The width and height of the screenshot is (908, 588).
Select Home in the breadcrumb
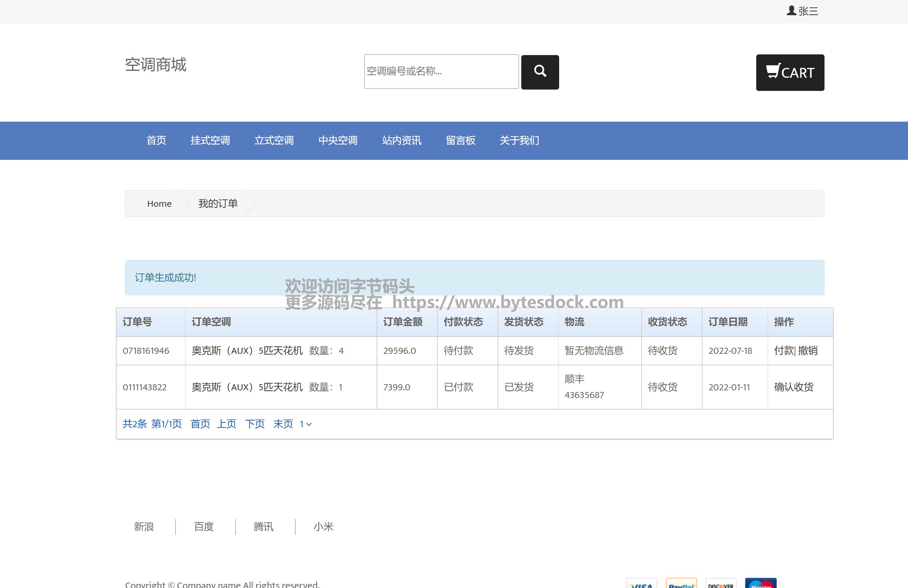[x=159, y=204]
